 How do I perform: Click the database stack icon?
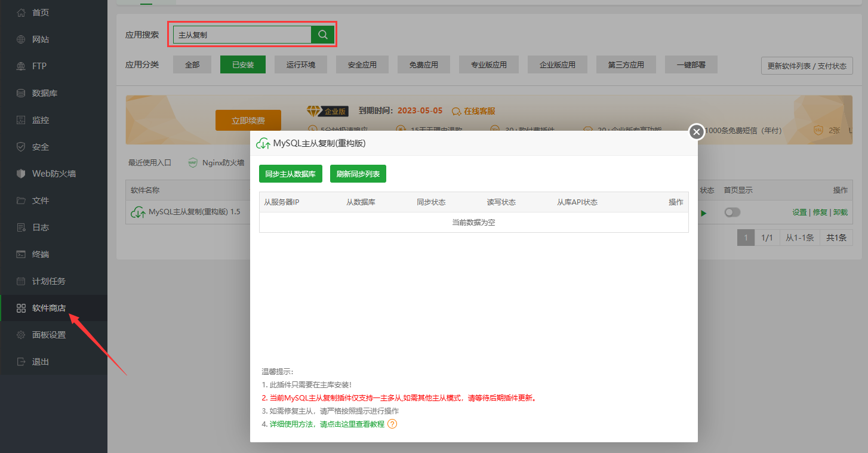tap(21, 93)
